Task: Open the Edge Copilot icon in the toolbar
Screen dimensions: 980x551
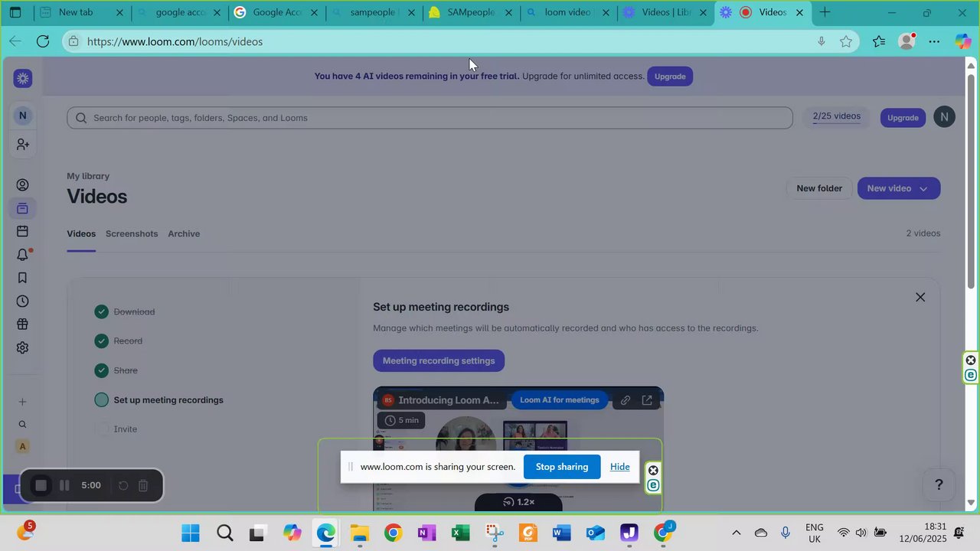Action: 963,41
